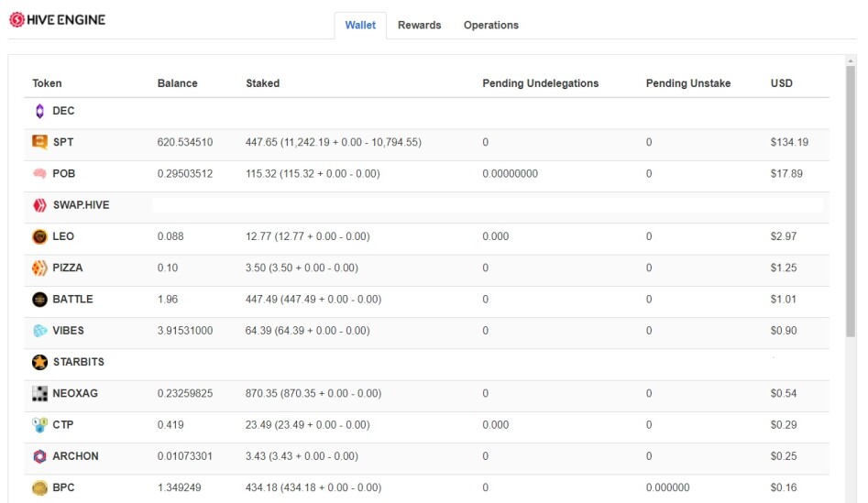The height and width of the screenshot is (503, 868).
Task: Select the LEO token name
Action: tap(63, 236)
